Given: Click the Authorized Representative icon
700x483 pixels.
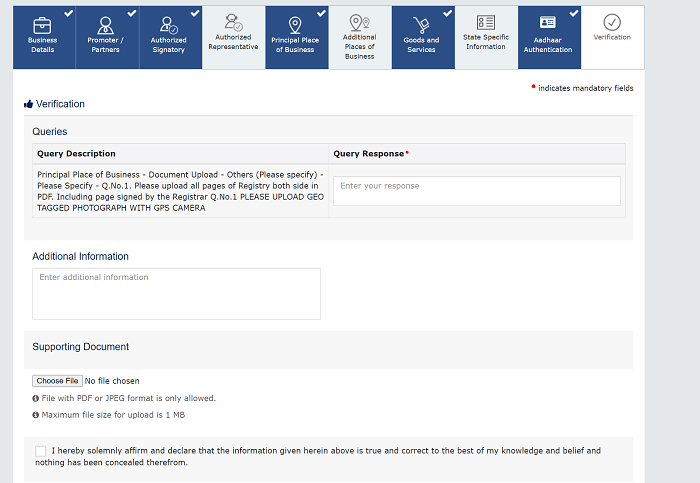Looking at the screenshot, I should [233, 22].
